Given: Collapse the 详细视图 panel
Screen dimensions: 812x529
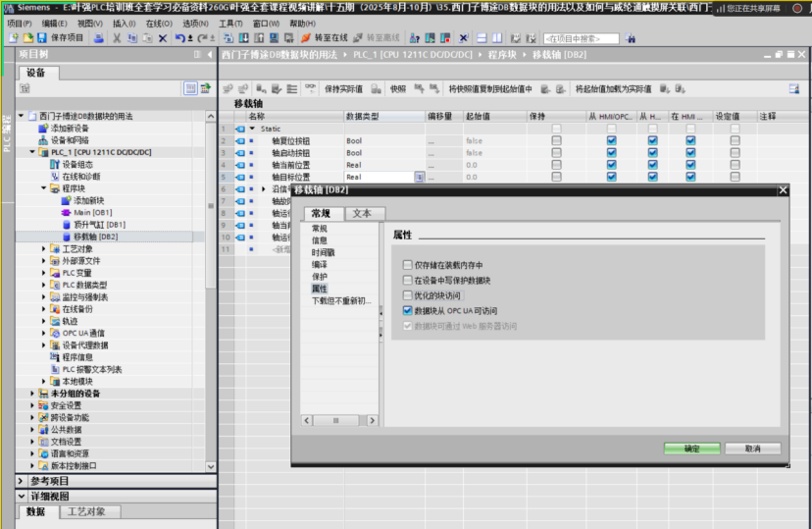Looking at the screenshot, I should tap(22, 497).
